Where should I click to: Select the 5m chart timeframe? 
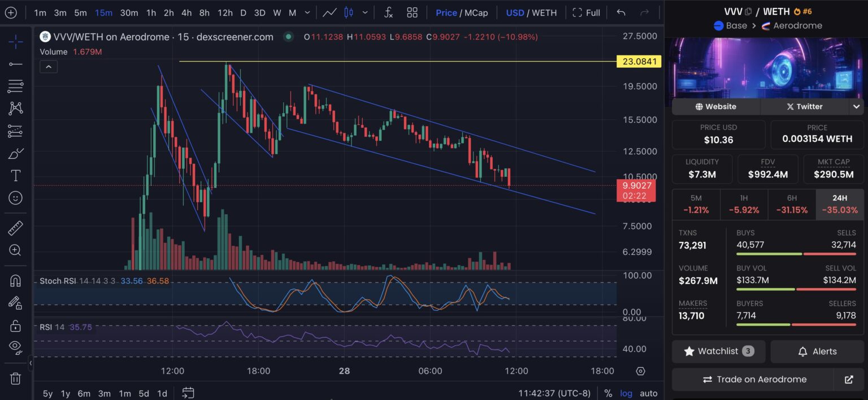(x=80, y=12)
